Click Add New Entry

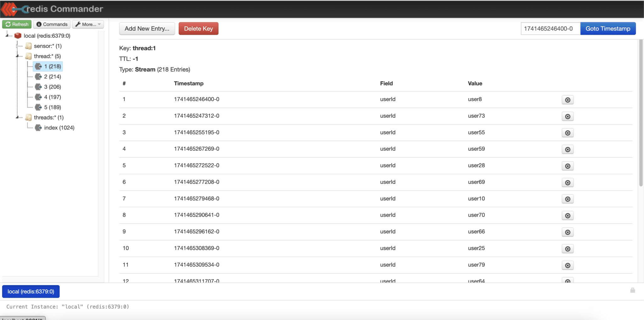[147, 28]
